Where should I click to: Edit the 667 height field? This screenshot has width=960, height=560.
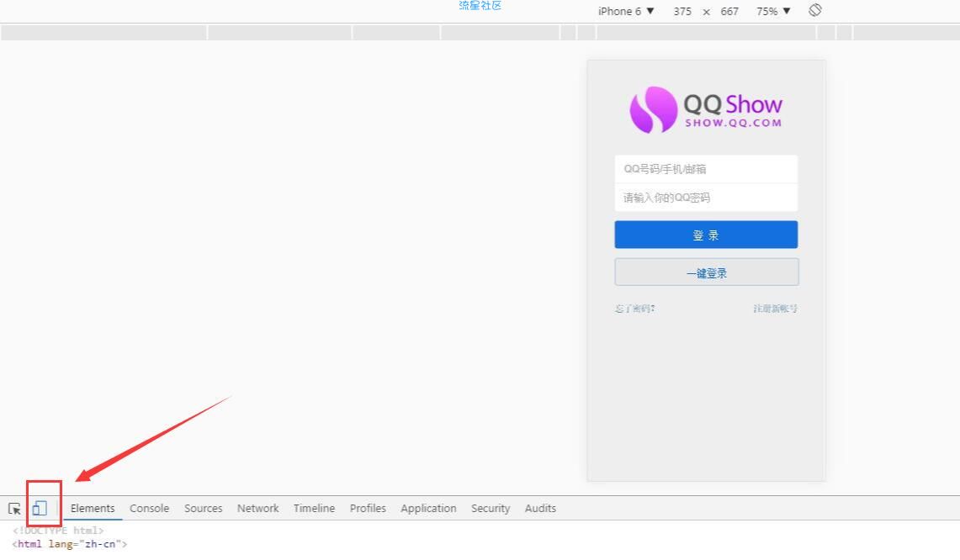point(729,11)
